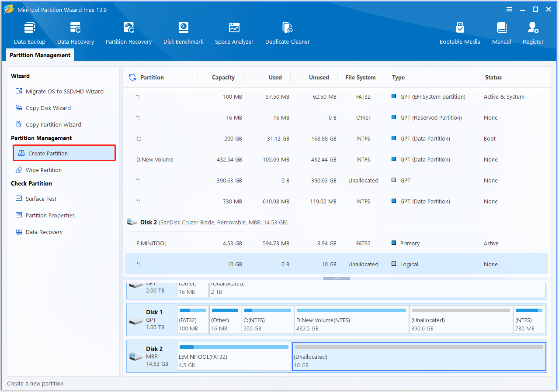Select (Other) 16 MB block on Disk 1
This screenshot has height=392, width=559.
[x=225, y=320]
